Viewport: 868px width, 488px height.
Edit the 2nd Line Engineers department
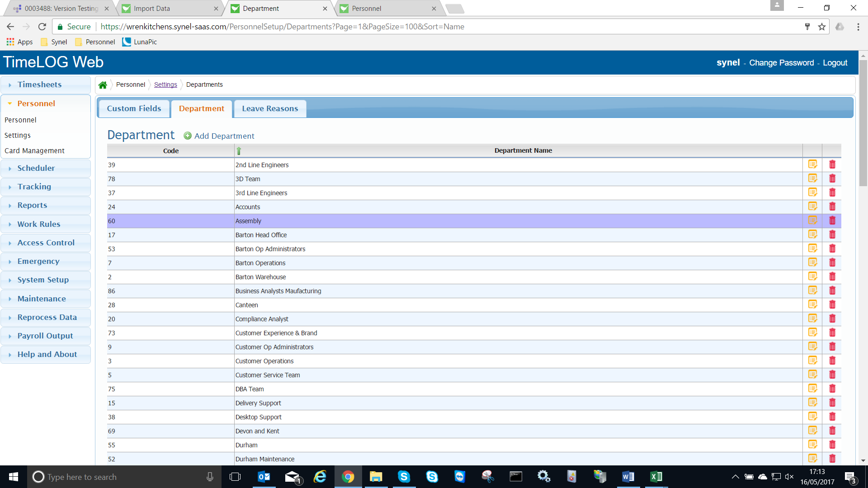pyautogui.click(x=812, y=164)
